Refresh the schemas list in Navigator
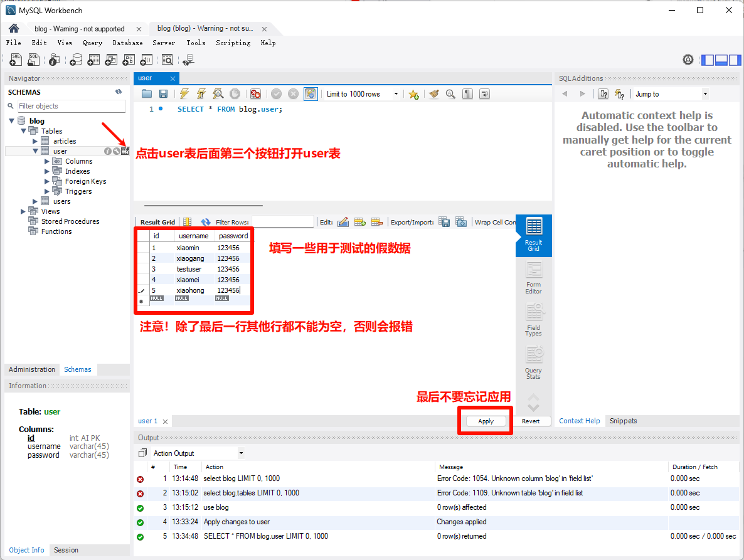Viewport: 744px width, 560px height. pyautogui.click(x=119, y=92)
